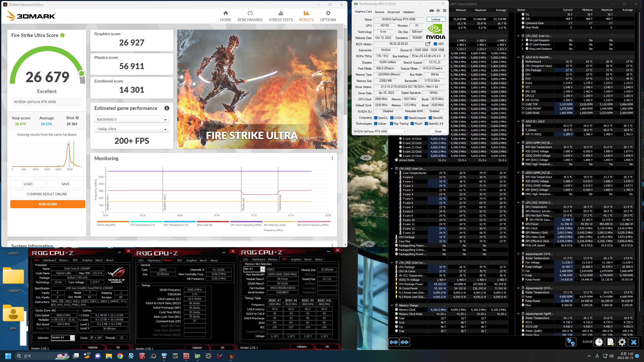644x362 pixels.
Task: Open the GPU-Z hamburger menu
Action: coord(445,11)
